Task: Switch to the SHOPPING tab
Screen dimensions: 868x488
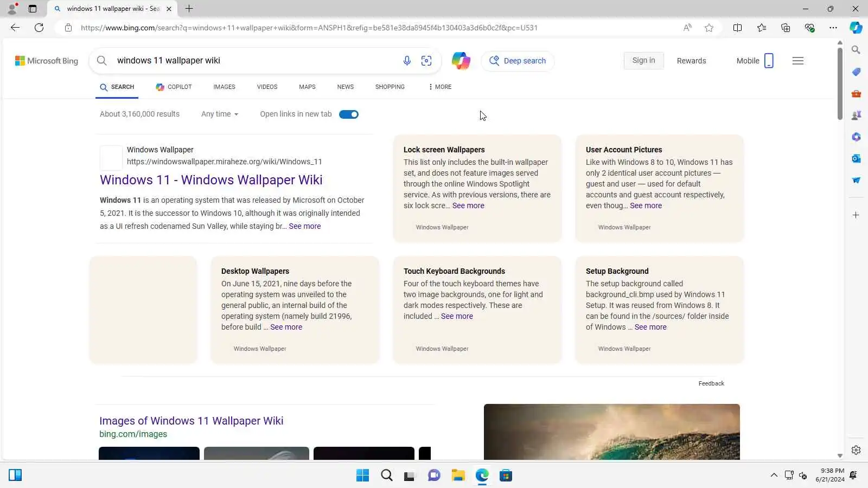Action: click(390, 87)
